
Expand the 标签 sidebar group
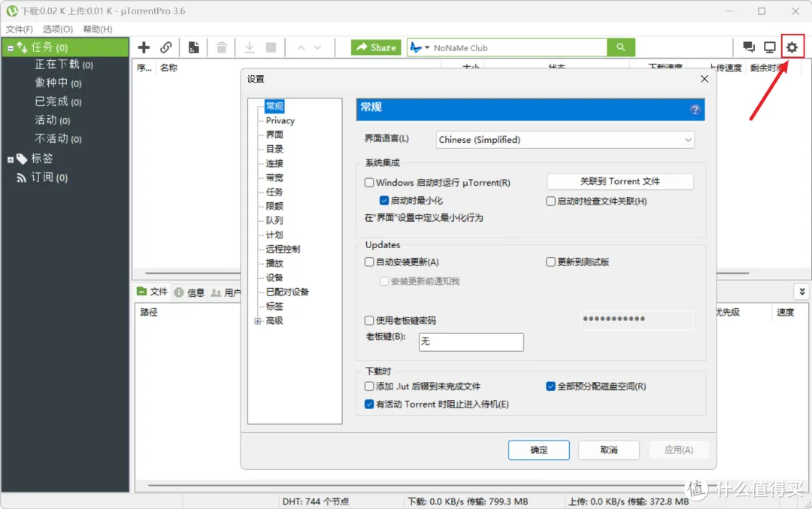[11, 159]
